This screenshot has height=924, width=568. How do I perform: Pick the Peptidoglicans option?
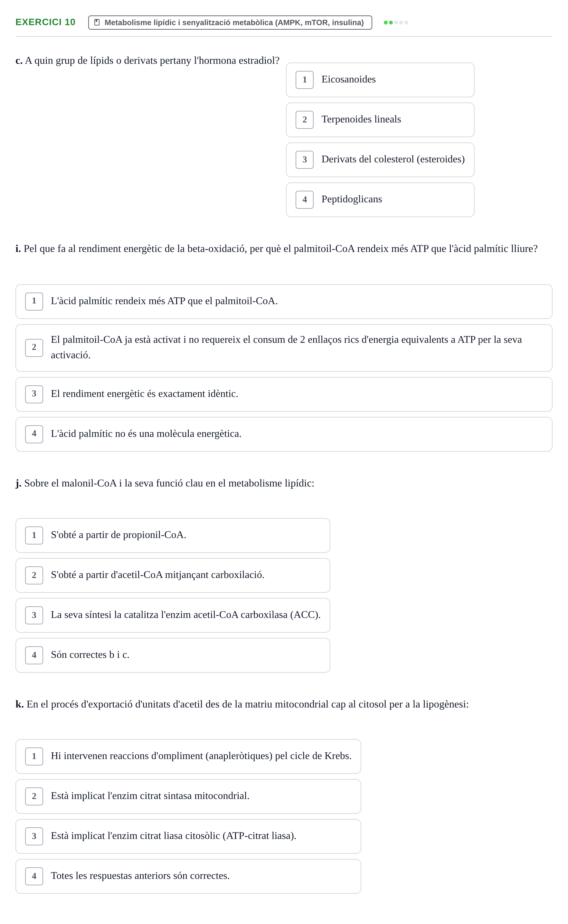pyautogui.click(x=380, y=200)
